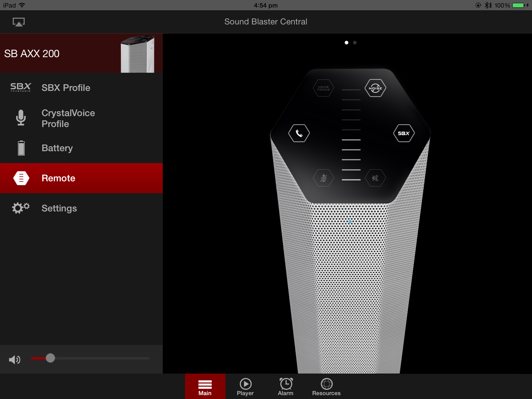This screenshot has width=532, height=399.
Task: Click the Battery sidebar icon
Action: [21, 148]
